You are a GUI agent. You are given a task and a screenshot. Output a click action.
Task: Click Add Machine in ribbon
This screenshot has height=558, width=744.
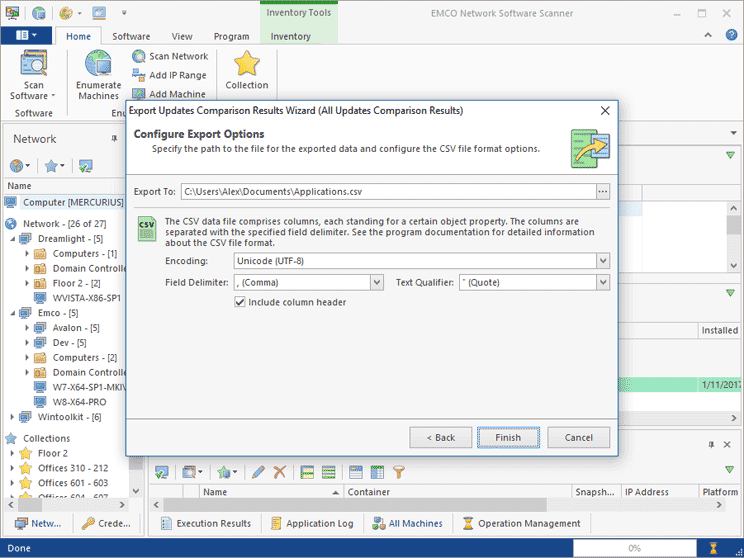coord(169,94)
